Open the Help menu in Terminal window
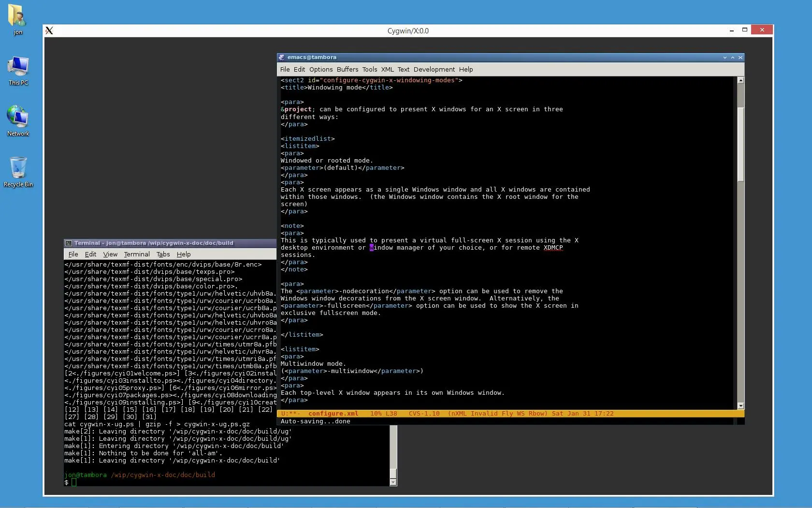The image size is (812, 508). click(184, 254)
